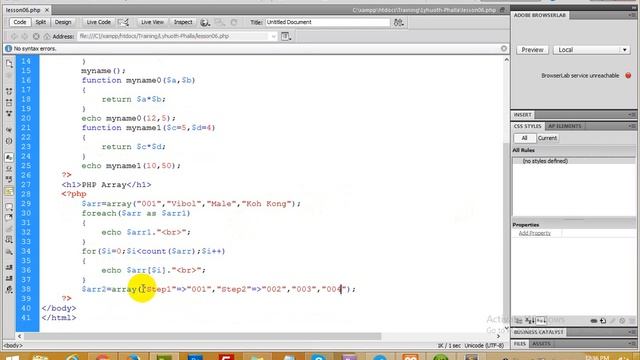The image size is (640, 360).
Task: Click the Show List View icon
Action: [529, 320]
